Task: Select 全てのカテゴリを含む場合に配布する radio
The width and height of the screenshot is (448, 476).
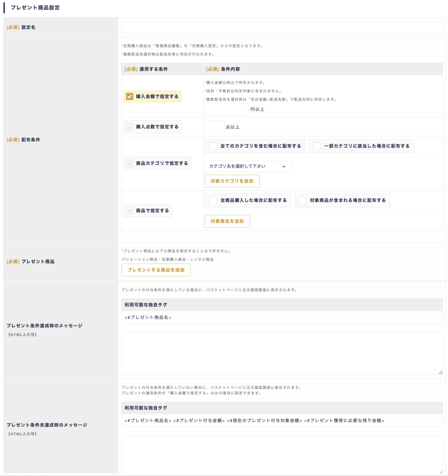Action: pyautogui.click(x=213, y=146)
